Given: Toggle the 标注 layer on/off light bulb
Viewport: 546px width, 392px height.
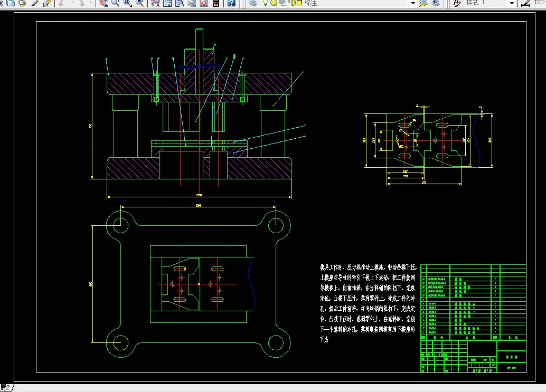Looking at the screenshot, I should point(266,3).
